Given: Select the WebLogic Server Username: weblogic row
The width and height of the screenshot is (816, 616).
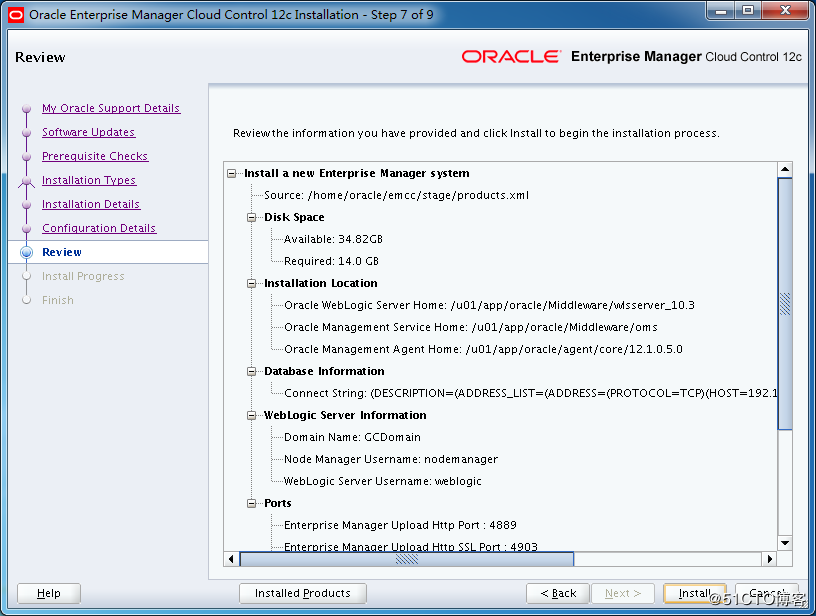Looking at the screenshot, I should point(382,481).
